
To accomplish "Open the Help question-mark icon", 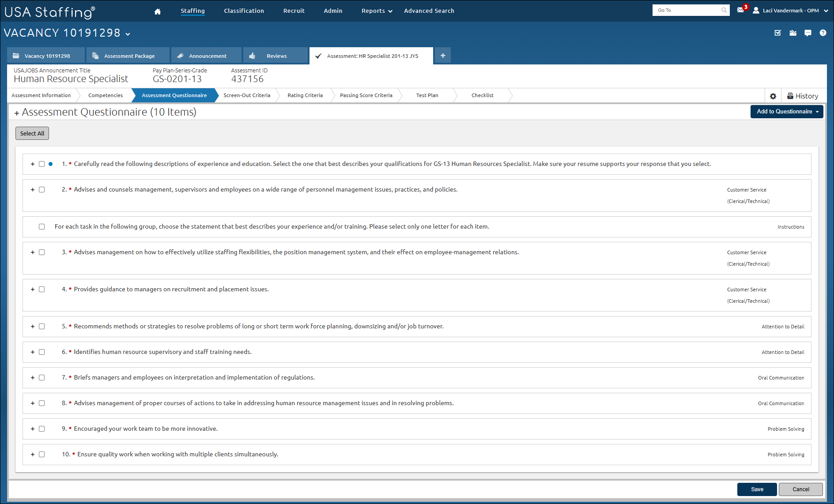I will [823, 33].
